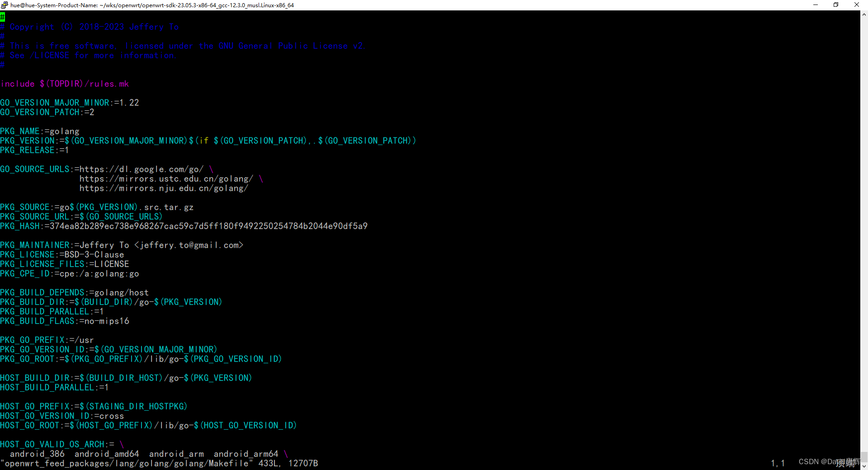Minimize the terminal window
This screenshot has height=470, width=868.
click(816, 5)
